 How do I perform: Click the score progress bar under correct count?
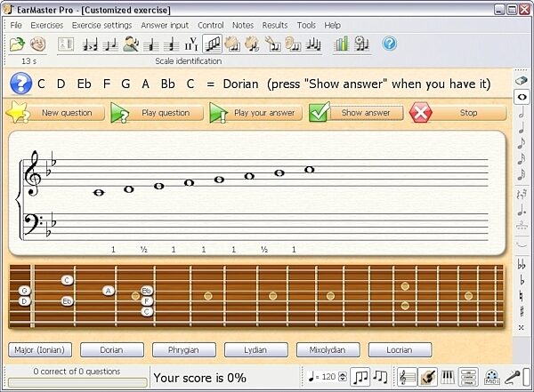click(77, 383)
